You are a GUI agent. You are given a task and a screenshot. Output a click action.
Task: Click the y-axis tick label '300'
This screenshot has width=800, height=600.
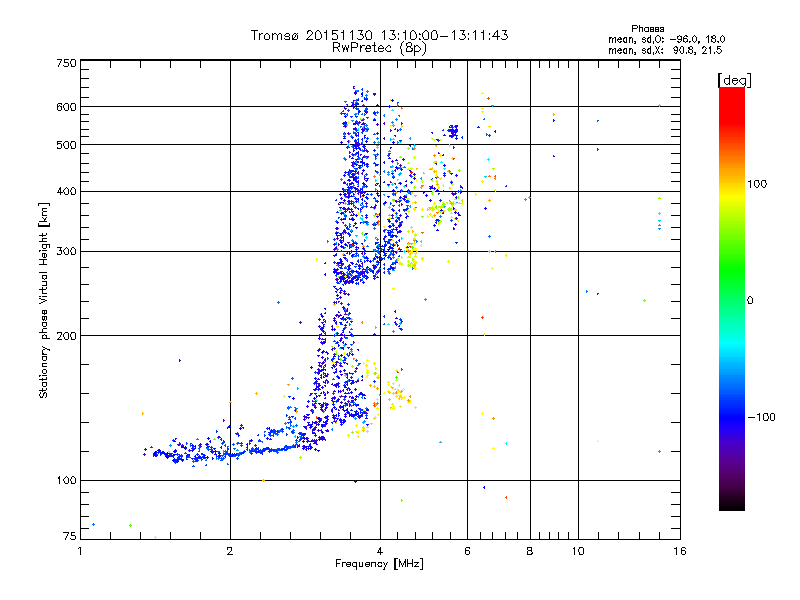pyautogui.click(x=67, y=252)
